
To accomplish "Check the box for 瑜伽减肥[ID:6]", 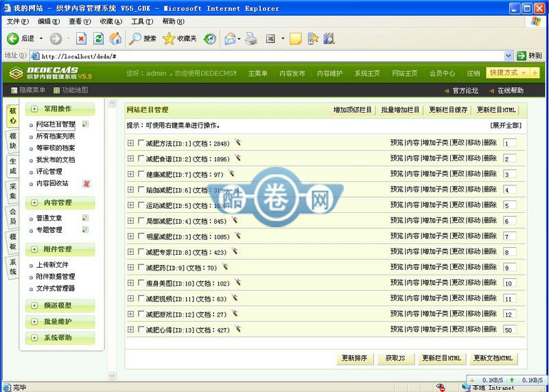I will tap(141, 189).
